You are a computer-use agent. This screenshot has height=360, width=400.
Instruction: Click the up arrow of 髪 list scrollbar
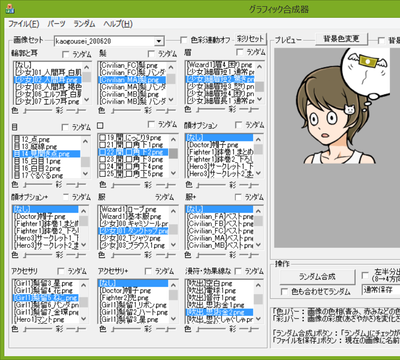click(171, 68)
